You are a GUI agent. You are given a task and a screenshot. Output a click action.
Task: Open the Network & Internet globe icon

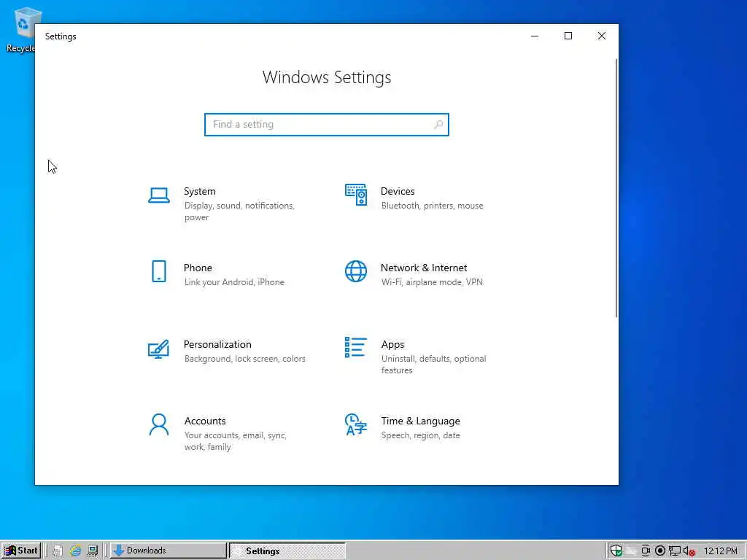[x=356, y=271]
